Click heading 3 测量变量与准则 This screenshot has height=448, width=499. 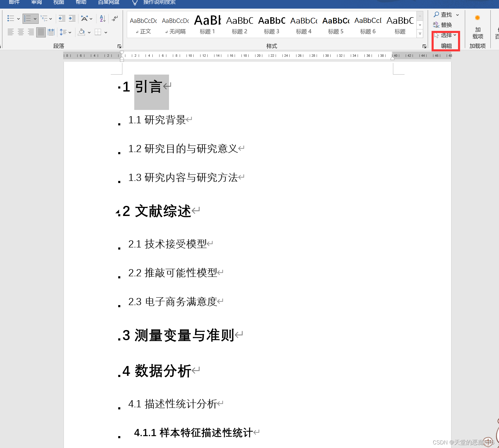178,335
